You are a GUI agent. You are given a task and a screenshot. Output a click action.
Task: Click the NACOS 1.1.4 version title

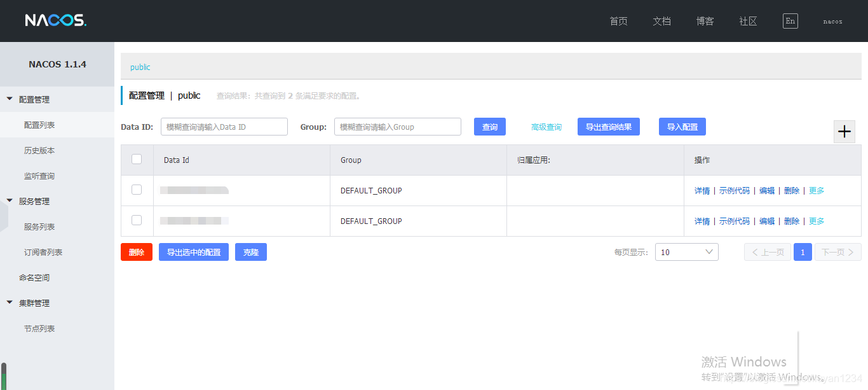57,64
